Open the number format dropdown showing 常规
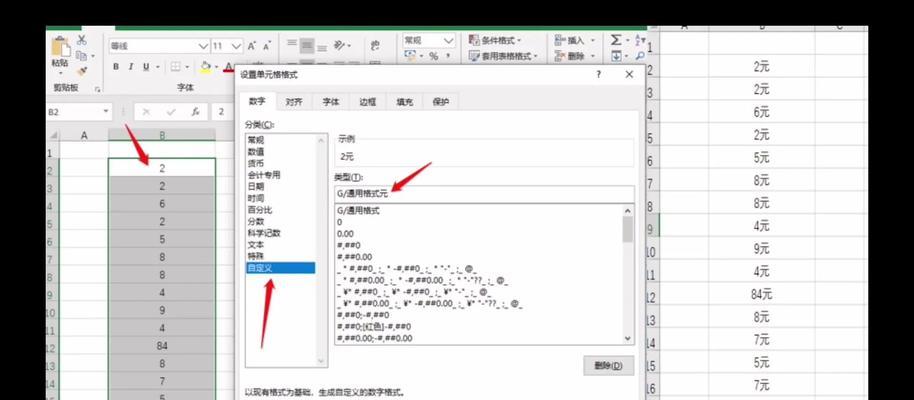The image size is (914, 400). pos(448,41)
